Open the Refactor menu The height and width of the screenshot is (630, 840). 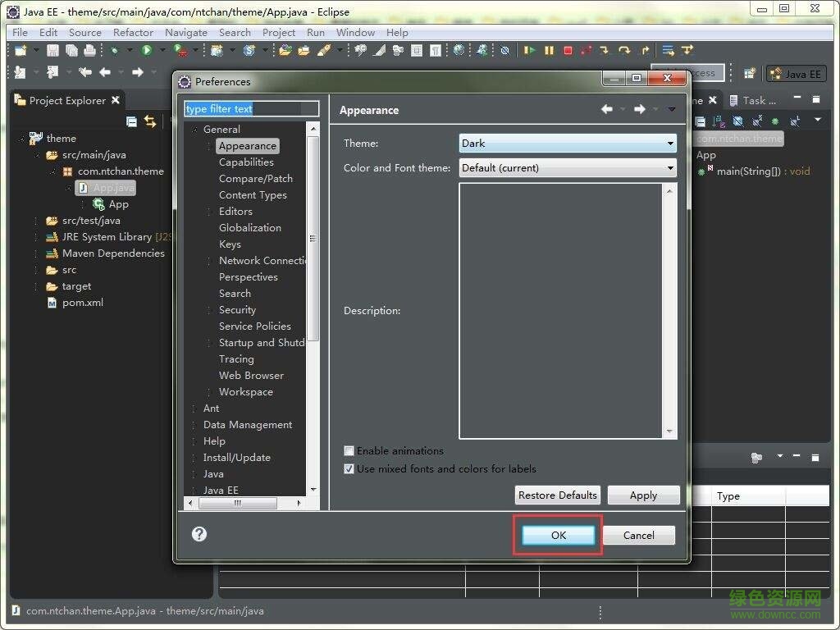(x=133, y=33)
